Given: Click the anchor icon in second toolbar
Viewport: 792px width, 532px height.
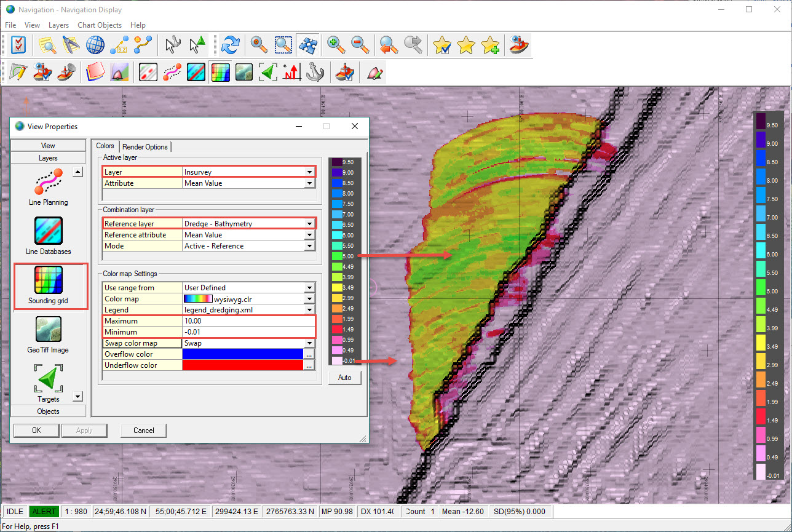Looking at the screenshot, I should click(315, 72).
